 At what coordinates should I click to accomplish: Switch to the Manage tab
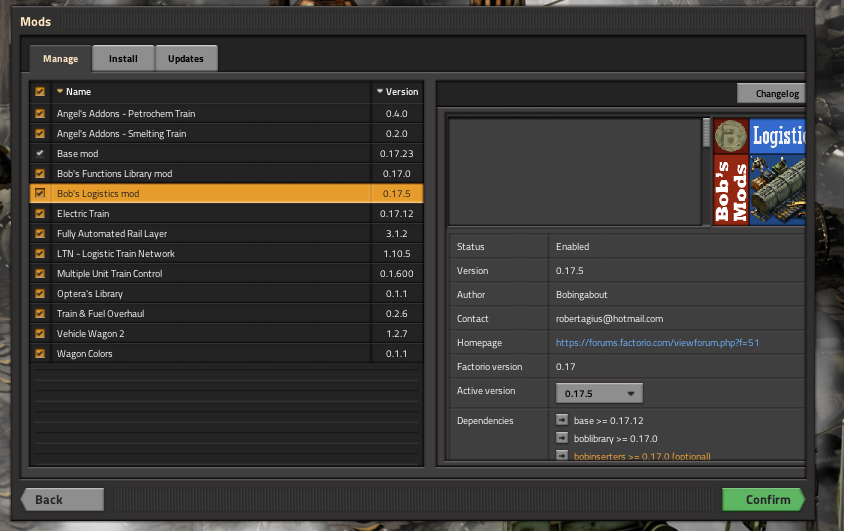click(60, 59)
